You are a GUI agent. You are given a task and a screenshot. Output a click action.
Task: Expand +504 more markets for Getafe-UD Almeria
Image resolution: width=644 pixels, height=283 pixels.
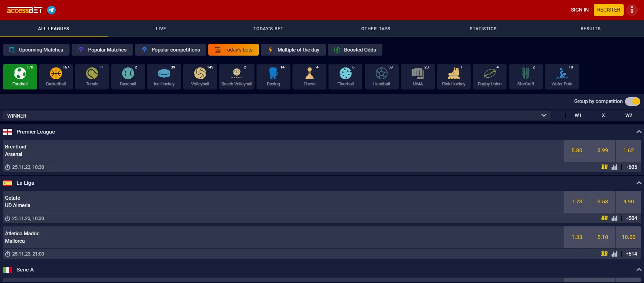point(631,218)
